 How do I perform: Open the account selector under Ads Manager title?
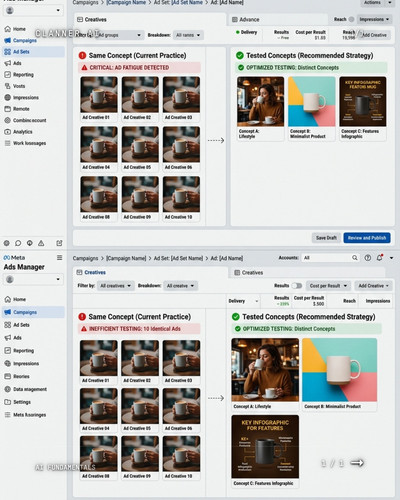coord(33,279)
